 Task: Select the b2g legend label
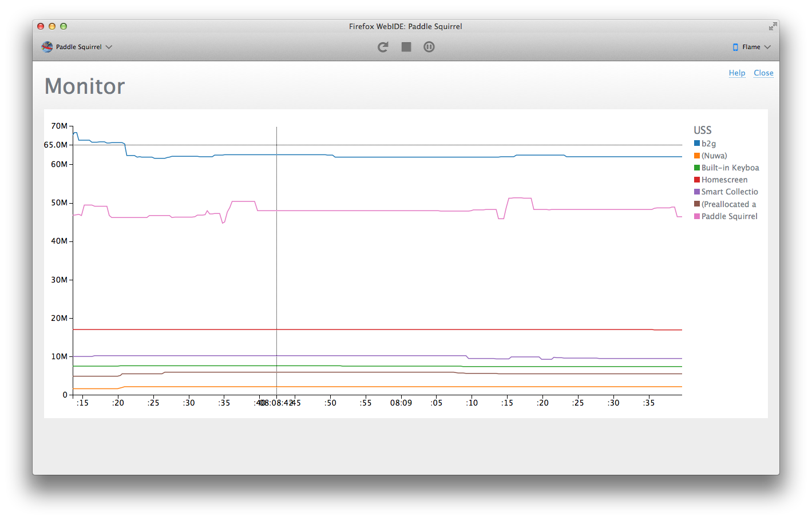pos(708,144)
